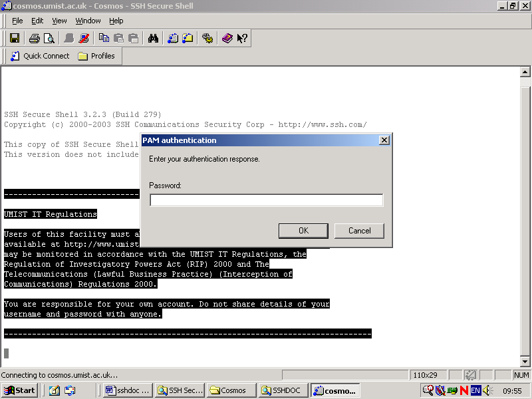Click the Copy toolbar icon
The height and width of the screenshot is (399, 532).
tap(104, 39)
